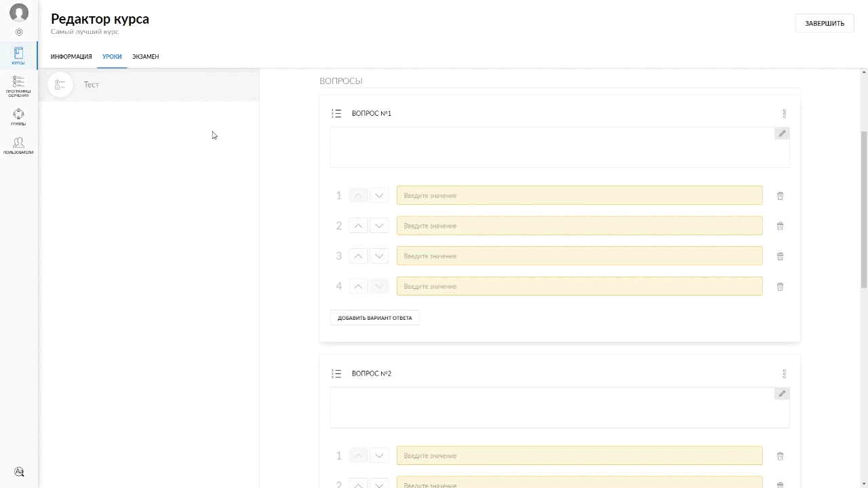Open the Пользователи section in sidebar
868x488 pixels.
(18, 145)
